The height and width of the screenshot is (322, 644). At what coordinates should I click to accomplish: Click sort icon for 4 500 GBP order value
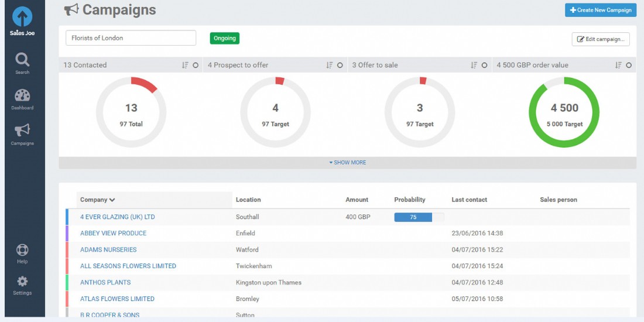click(618, 65)
